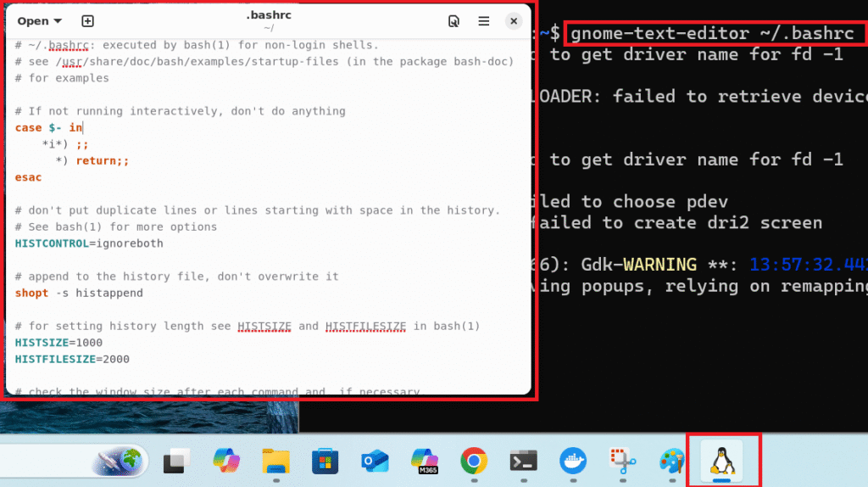This screenshot has height=487, width=868.
Task: Click the 'esac' keyword line
Action: [x=28, y=177]
